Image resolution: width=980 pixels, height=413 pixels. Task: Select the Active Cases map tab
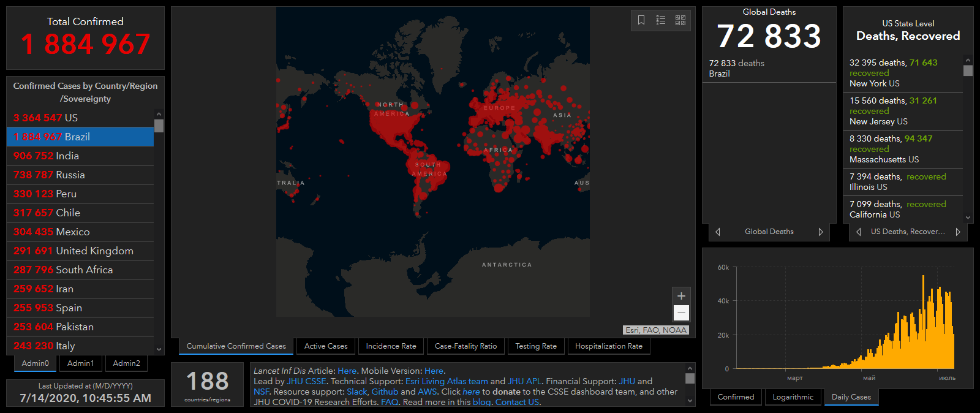click(x=326, y=346)
